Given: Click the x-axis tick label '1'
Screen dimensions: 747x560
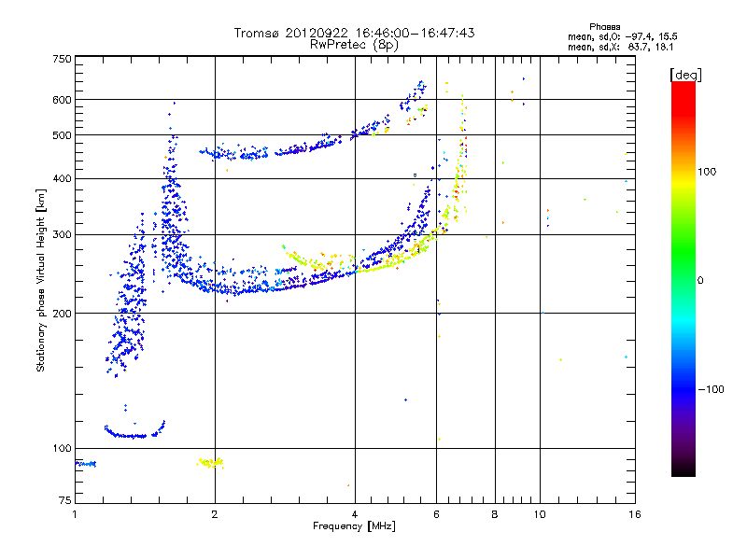Looking at the screenshot, I should click(75, 514).
